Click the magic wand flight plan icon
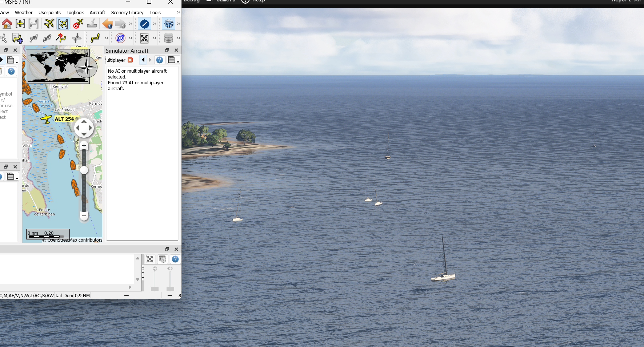The height and width of the screenshot is (347, 644). (61, 38)
